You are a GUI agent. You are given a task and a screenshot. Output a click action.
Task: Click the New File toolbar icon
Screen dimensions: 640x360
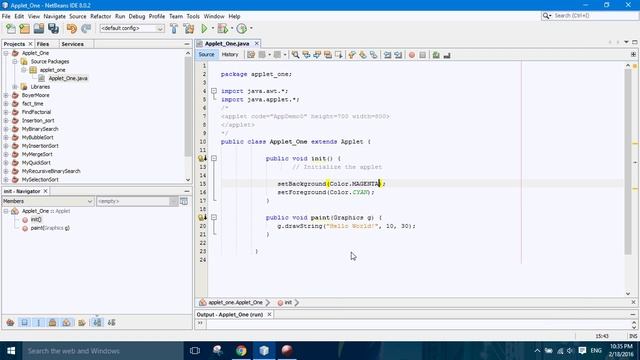click(x=11, y=29)
